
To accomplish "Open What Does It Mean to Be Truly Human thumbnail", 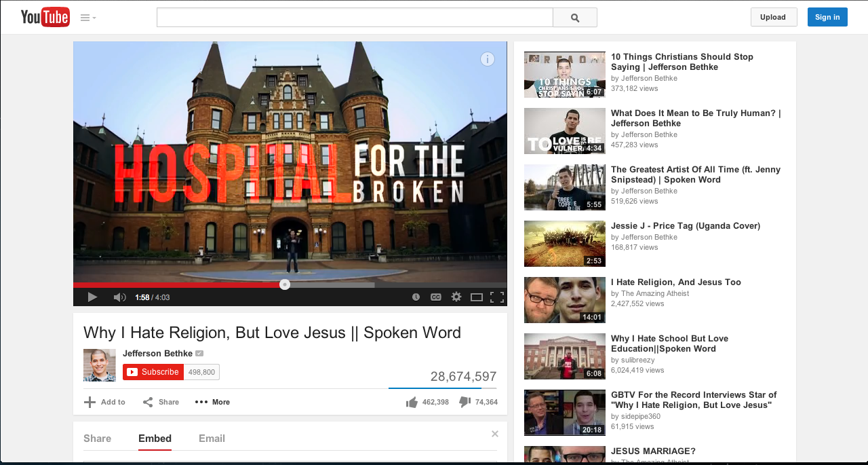I will pos(564,131).
